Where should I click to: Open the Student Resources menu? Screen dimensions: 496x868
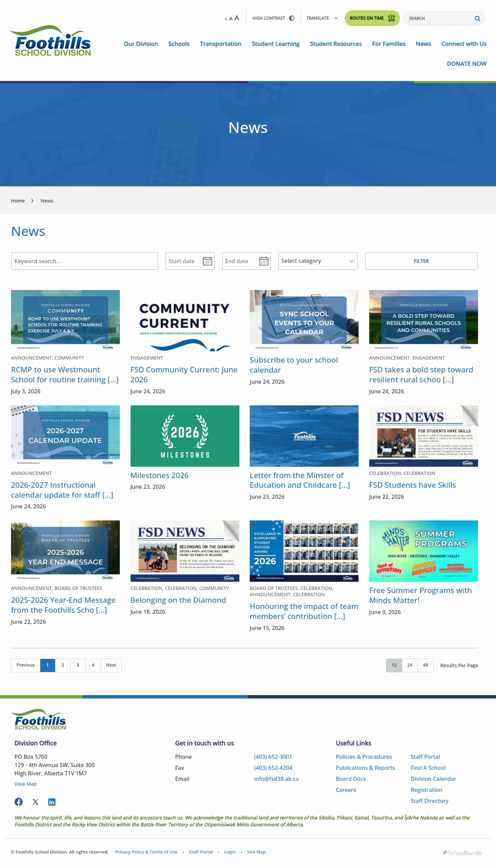[x=336, y=44]
